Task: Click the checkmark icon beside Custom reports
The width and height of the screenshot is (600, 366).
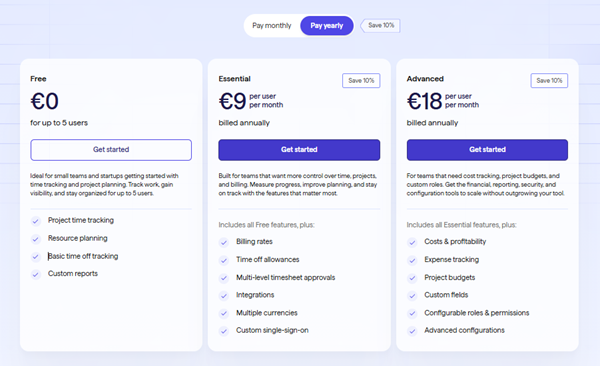Action: coord(36,274)
